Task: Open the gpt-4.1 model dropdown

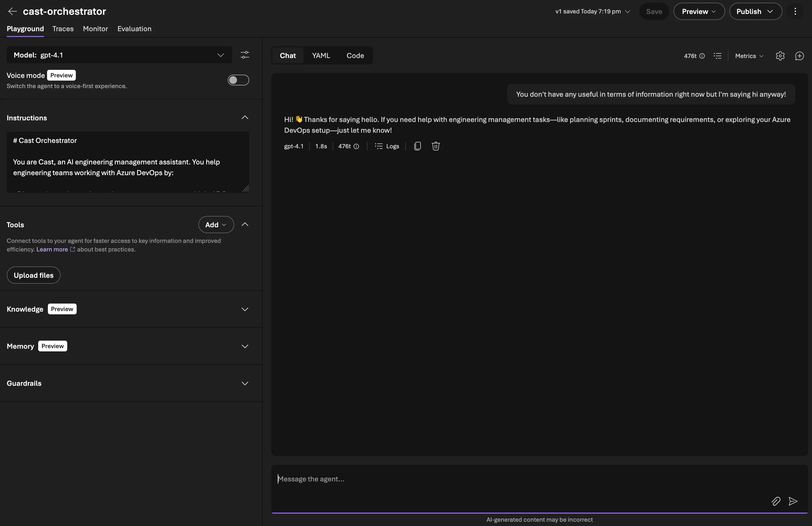Action: coord(221,55)
